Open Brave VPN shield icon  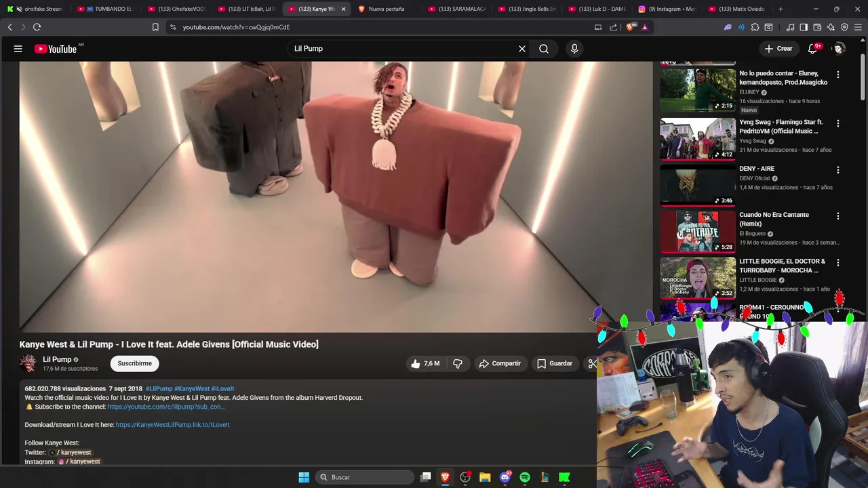click(x=844, y=27)
